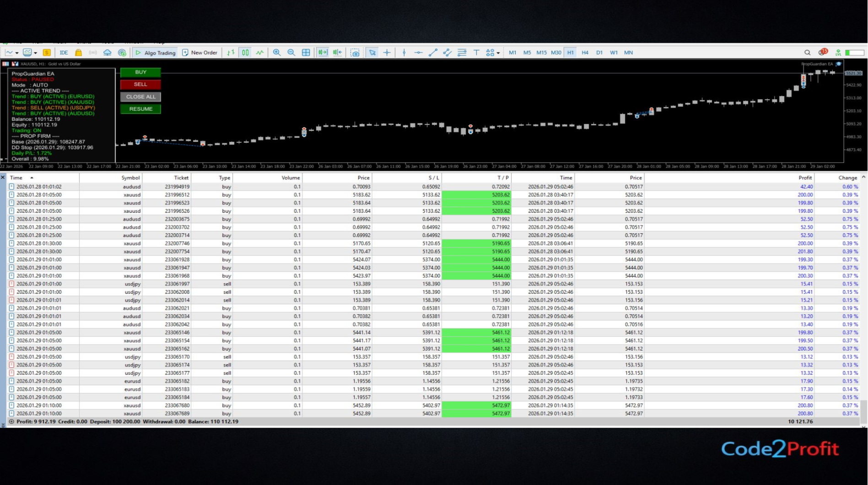Open notifications with red 15 badge

pyautogui.click(x=824, y=52)
